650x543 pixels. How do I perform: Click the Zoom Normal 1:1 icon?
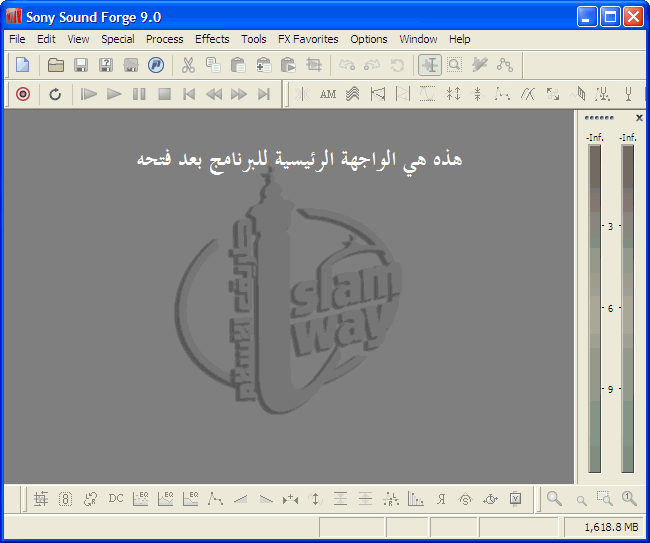pos(629,499)
